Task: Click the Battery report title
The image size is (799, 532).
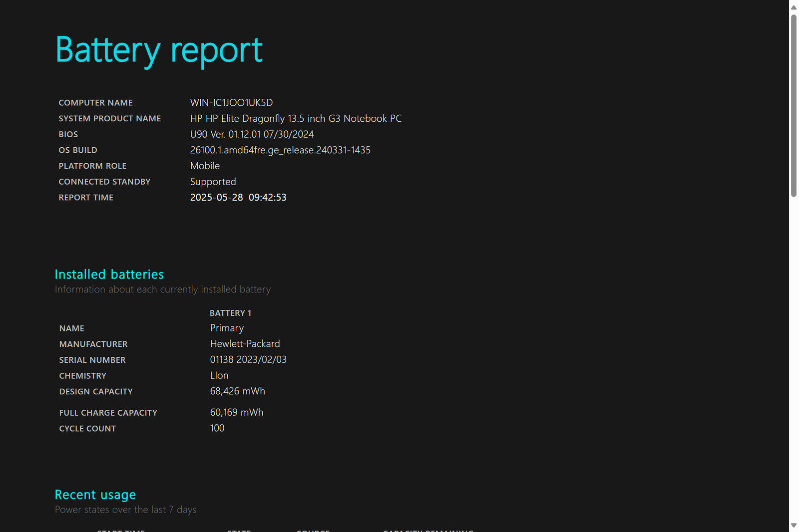Action: click(159, 50)
